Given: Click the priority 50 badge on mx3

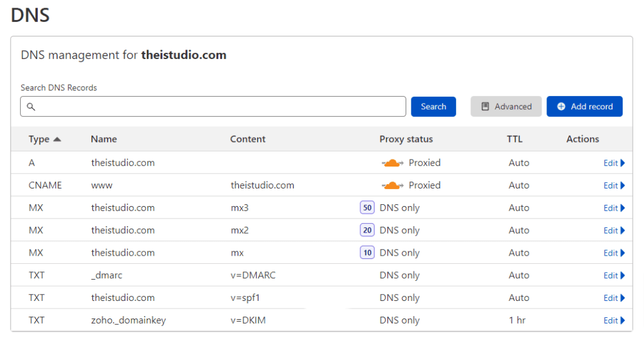Looking at the screenshot, I should coord(367,207).
